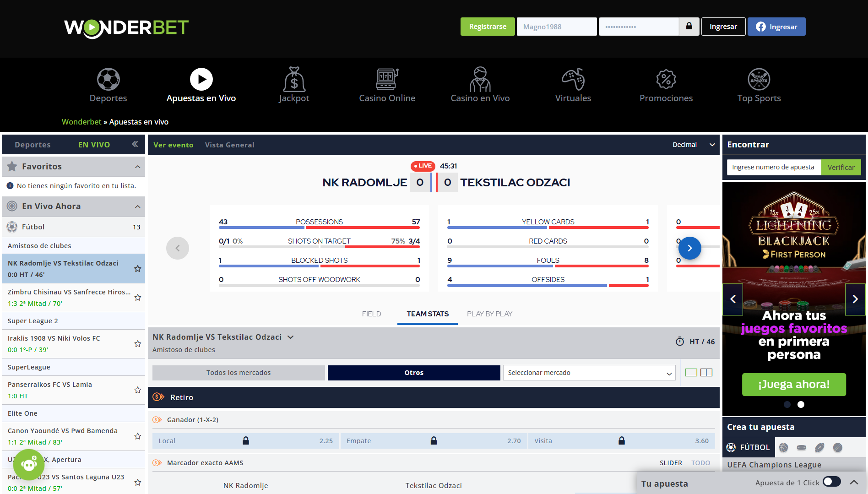Log in with Facebook Ingresar button
868x494 pixels.
click(x=776, y=27)
